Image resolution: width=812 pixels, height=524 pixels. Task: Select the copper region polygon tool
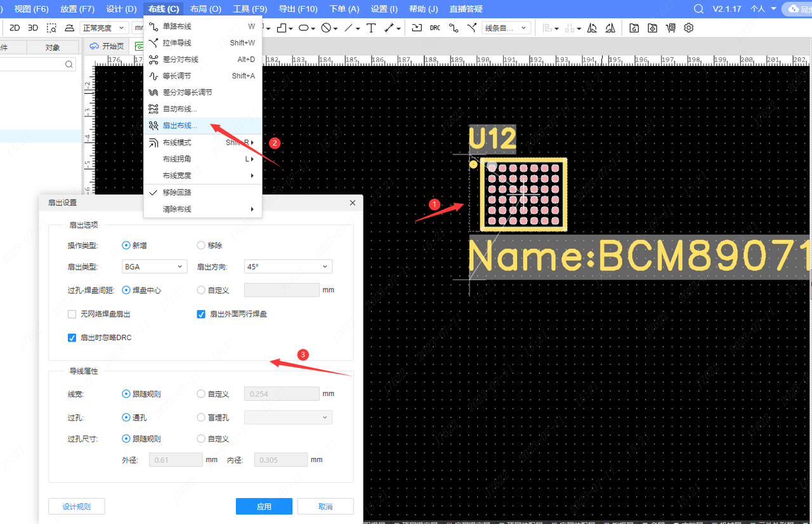click(282, 28)
